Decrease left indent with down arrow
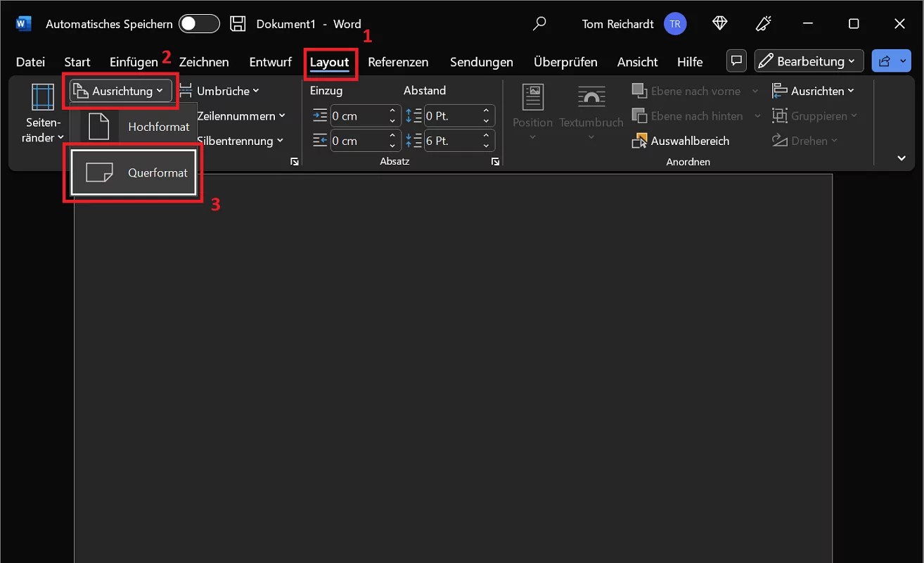The width and height of the screenshot is (924, 563). pyautogui.click(x=392, y=121)
